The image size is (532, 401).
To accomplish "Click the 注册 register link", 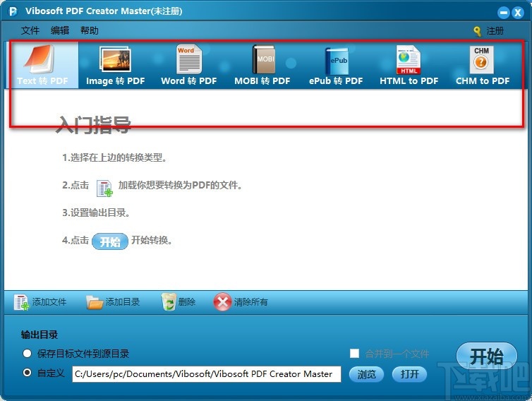I will [495, 31].
